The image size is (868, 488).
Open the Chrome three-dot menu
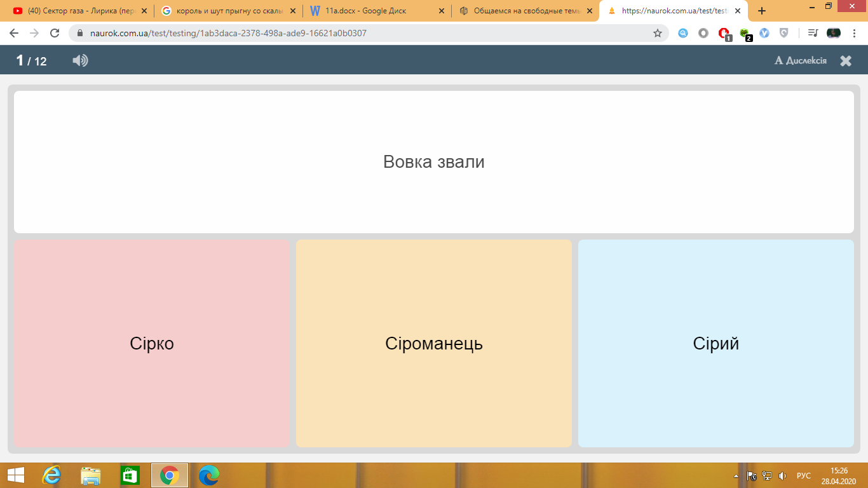coord(855,33)
